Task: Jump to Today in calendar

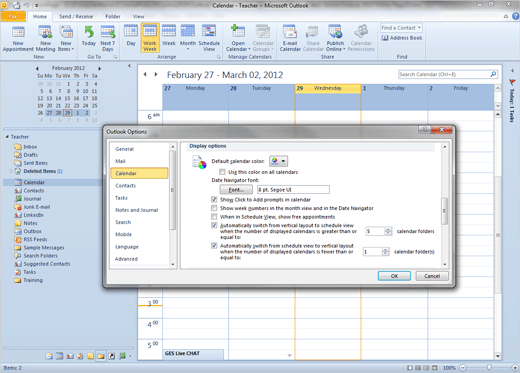Action: tap(89, 36)
